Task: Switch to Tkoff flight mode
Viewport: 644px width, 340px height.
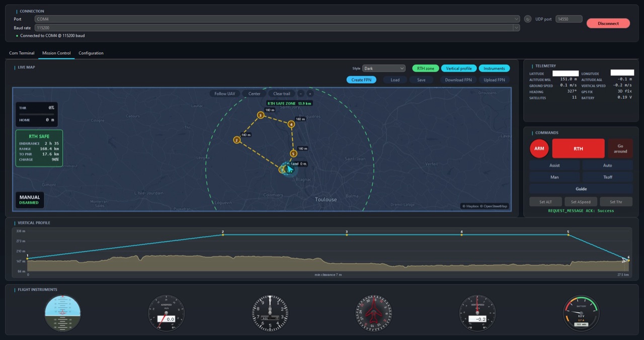Action: [x=607, y=177]
